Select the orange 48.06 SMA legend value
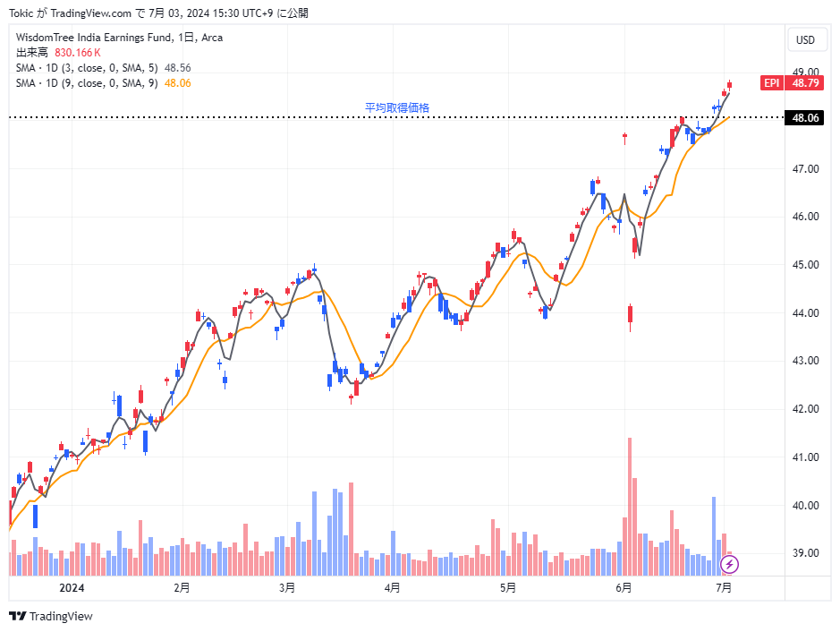Image resolution: width=840 pixels, height=632 pixels. tap(178, 83)
